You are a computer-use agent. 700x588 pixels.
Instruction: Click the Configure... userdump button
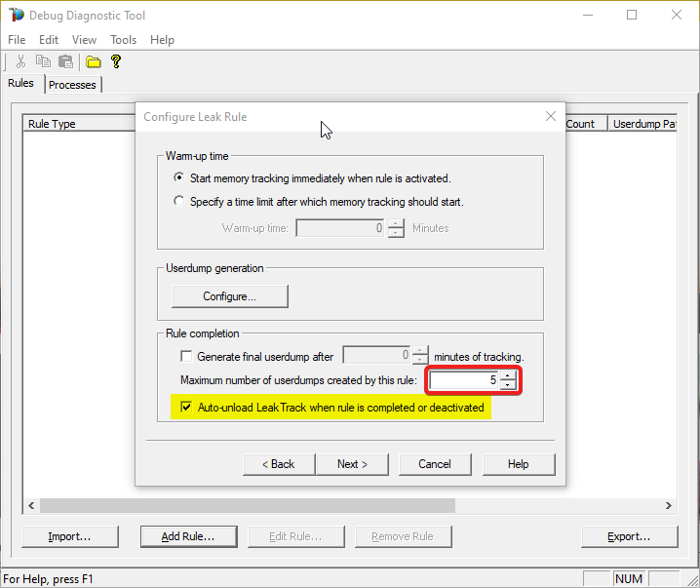(x=230, y=296)
